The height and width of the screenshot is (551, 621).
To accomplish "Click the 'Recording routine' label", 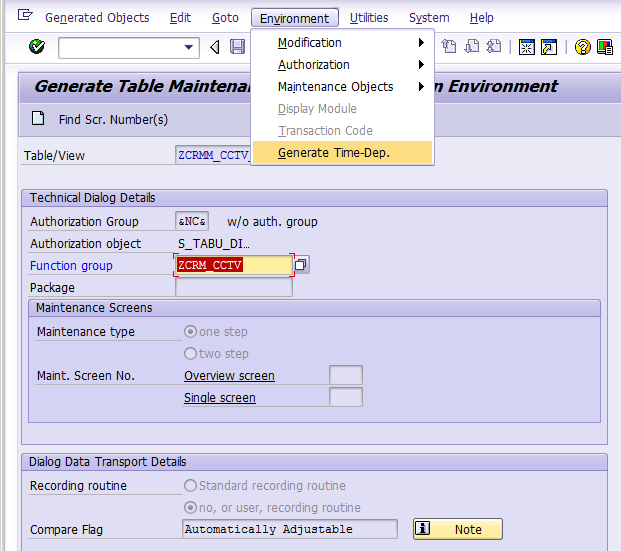I will tap(78, 486).
